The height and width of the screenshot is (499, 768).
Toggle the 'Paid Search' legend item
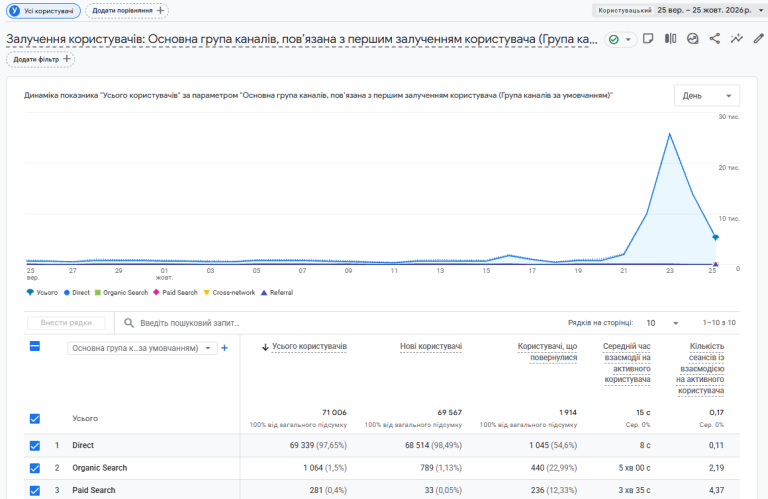175,292
